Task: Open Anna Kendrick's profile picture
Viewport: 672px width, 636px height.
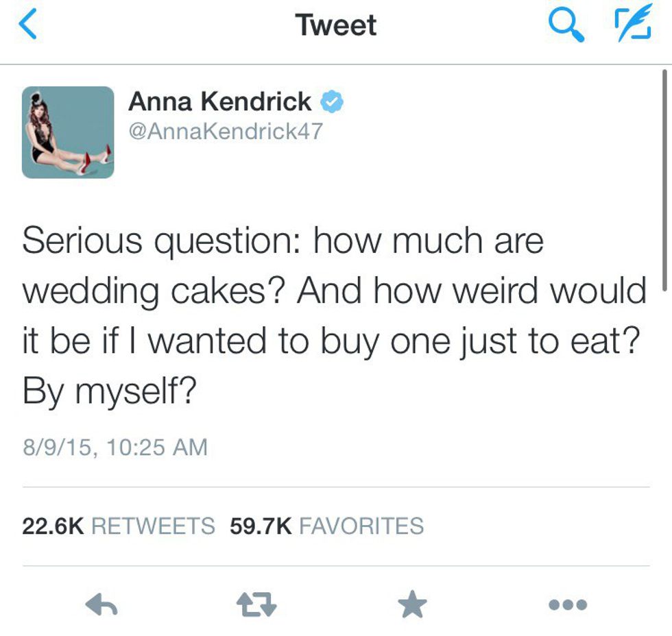Action: (68, 132)
